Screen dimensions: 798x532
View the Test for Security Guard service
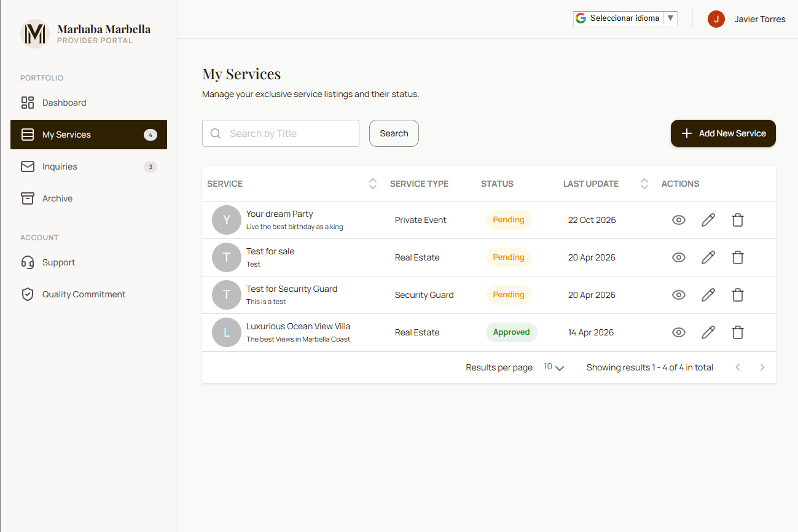[679, 295]
